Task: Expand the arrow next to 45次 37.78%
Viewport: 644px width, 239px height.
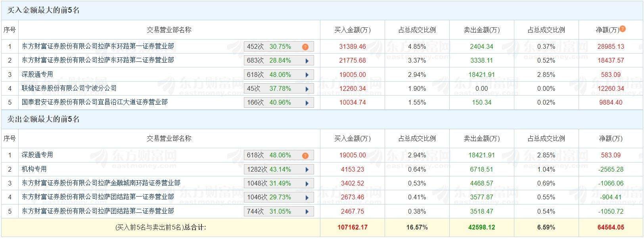Action: [307, 89]
